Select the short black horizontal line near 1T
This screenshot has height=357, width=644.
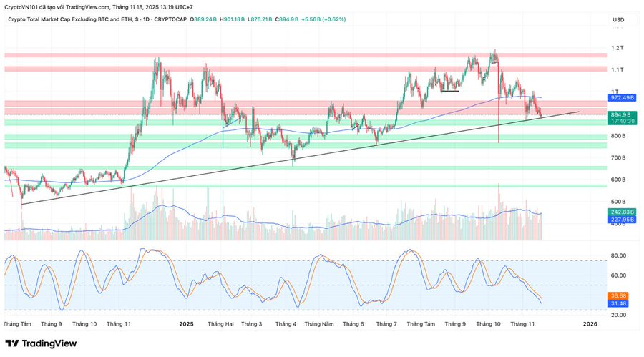click(449, 91)
